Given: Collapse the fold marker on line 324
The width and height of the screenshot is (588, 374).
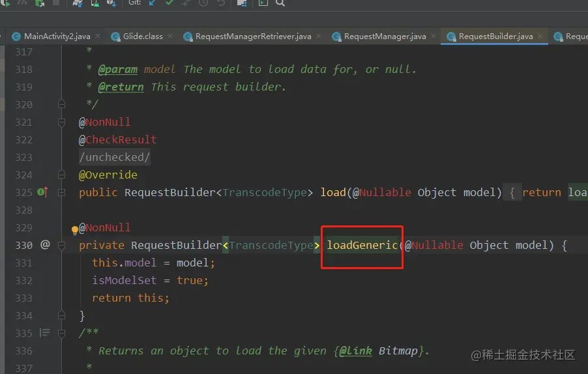Looking at the screenshot, I should click(x=62, y=174).
